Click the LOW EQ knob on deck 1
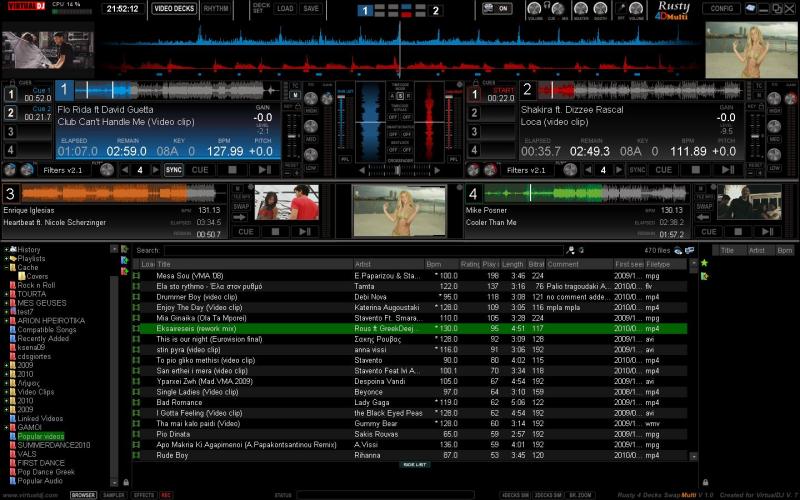 pyautogui.click(x=310, y=154)
